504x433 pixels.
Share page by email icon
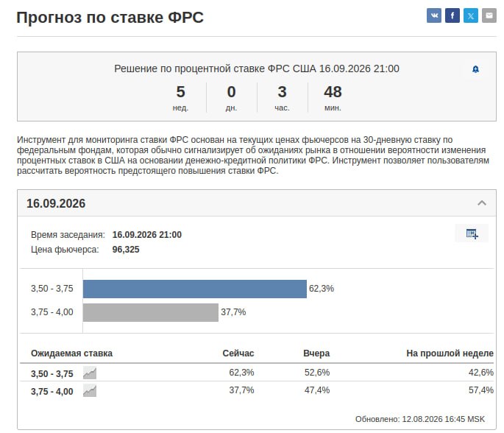coord(489,15)
